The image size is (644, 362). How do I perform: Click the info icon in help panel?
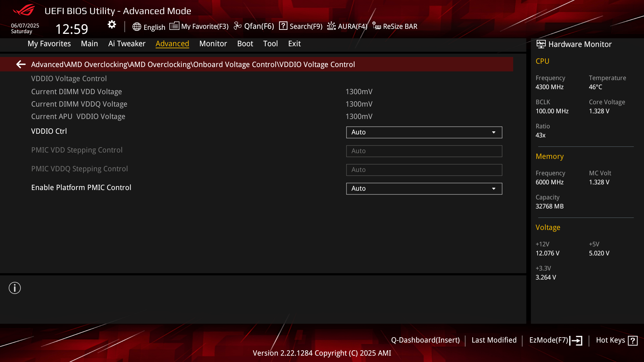pyautogui.click(x=15, y=288)
